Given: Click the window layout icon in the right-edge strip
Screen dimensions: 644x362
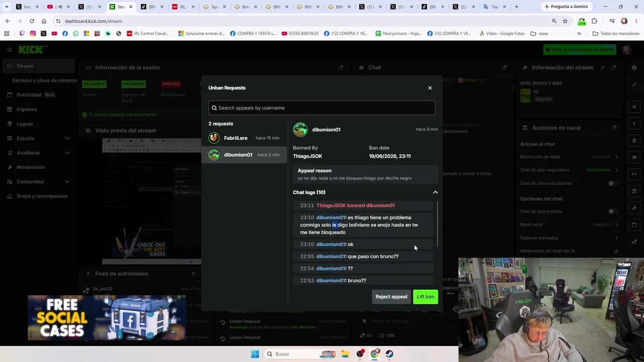Looking at the screenshot, I should click(x=634, y=225).
